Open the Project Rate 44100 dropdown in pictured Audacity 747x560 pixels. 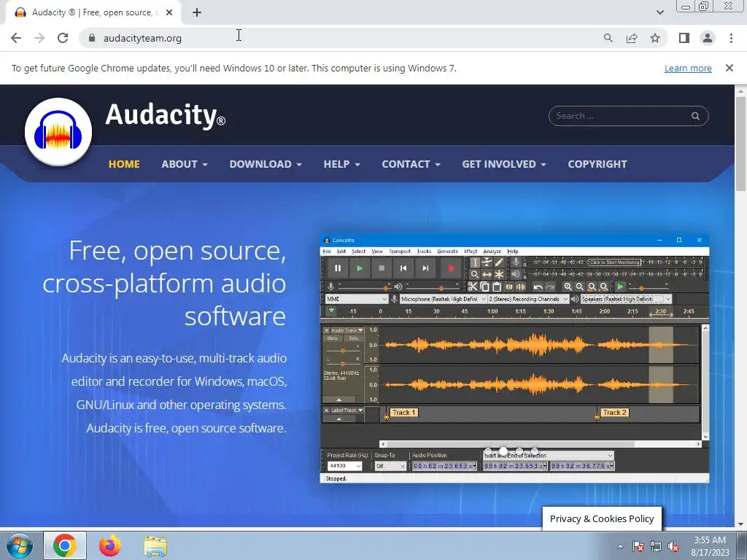344,466
